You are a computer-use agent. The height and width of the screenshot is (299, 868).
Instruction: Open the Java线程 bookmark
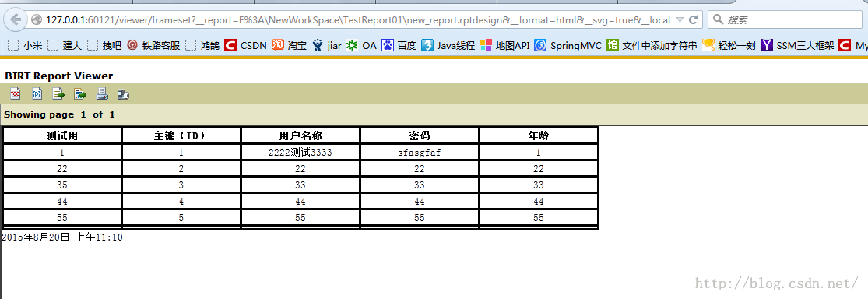click(x=448, y=45)
